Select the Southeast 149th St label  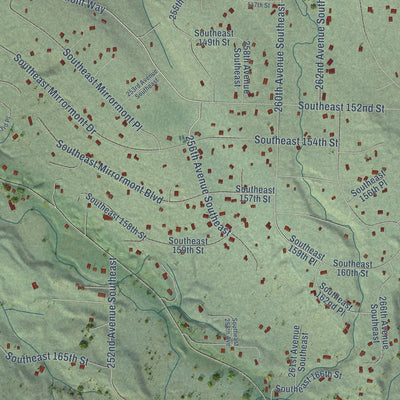click(x=214, y=38)
